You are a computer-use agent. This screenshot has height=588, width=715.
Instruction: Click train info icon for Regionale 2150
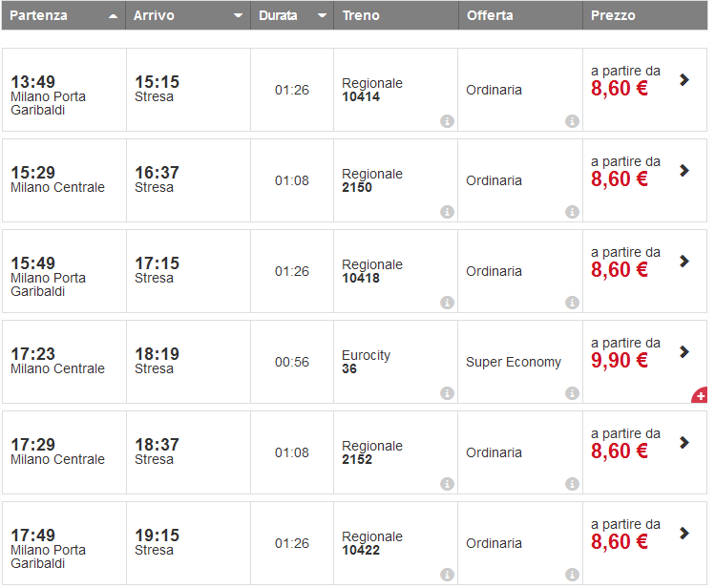(x=447, y=212)
